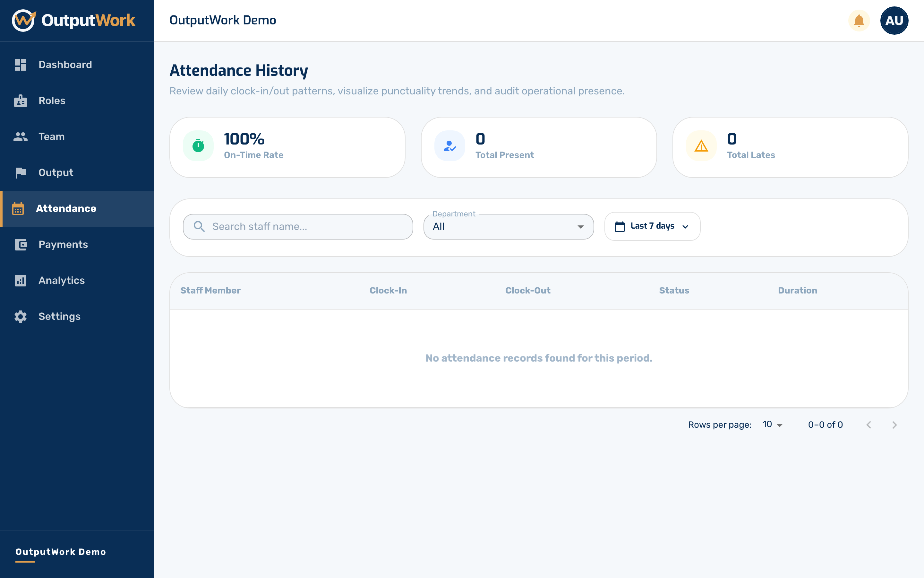Click the 0–0 of 0 pagination text
Screen dimensions: 924x578
click(x=825, y=425)
